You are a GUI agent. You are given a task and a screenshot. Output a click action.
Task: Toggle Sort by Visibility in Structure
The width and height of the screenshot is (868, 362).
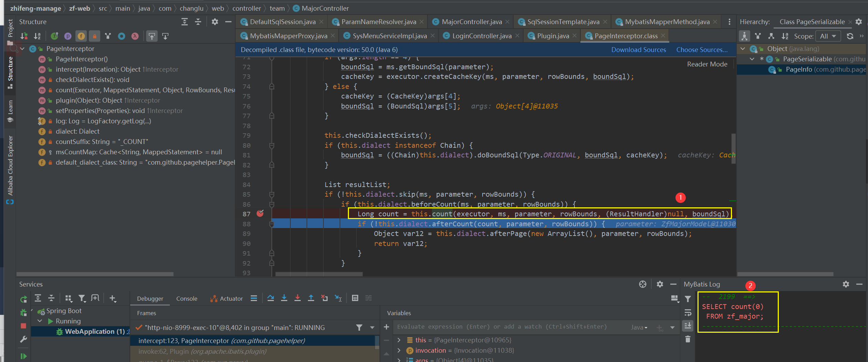[x=24, y=36]
